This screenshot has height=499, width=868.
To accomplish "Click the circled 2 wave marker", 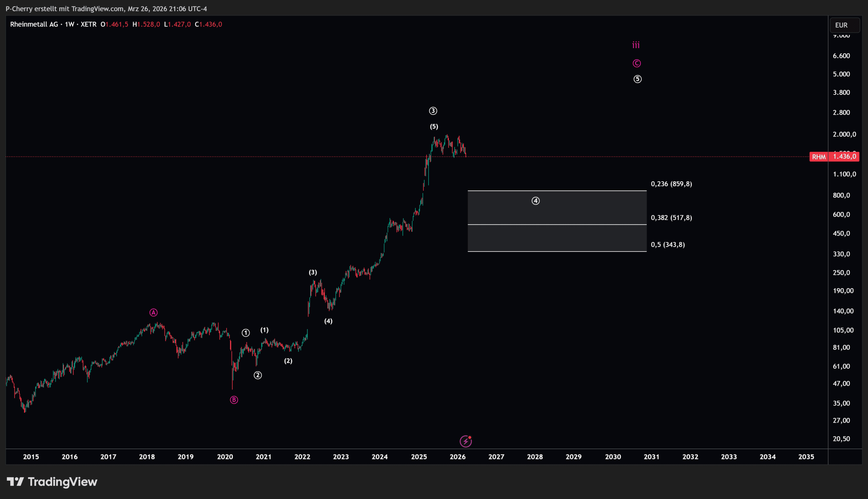I will click(258, 375).
